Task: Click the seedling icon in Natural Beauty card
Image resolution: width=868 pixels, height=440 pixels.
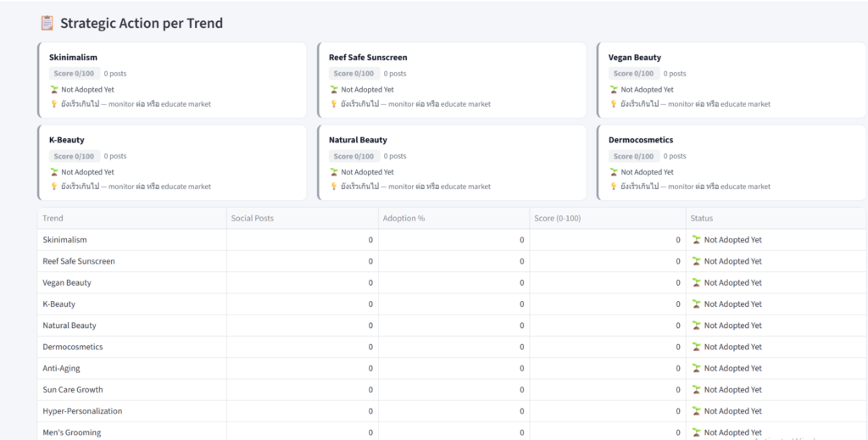Action: 334,172
